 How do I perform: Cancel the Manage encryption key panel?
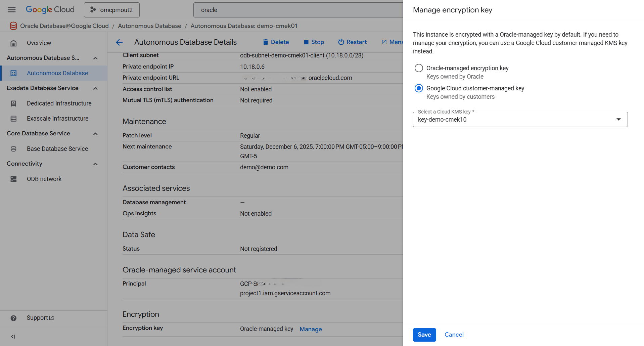pyautogui.click(x=454, y=335)
